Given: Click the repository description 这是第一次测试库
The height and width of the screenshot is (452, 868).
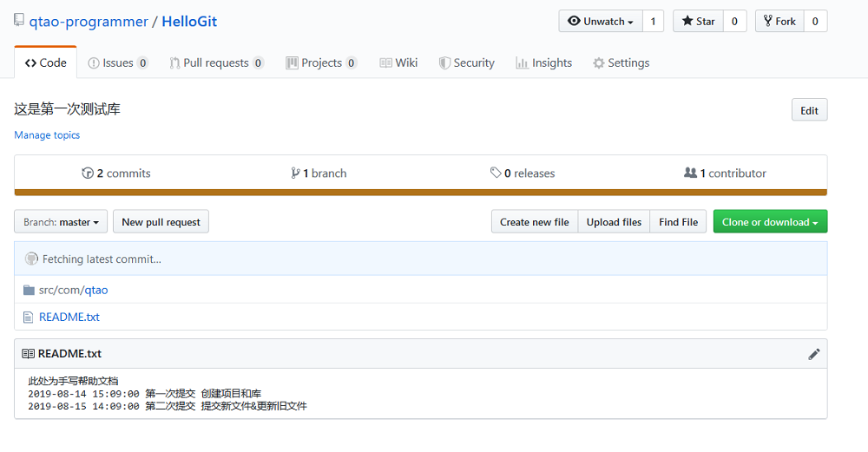Looking at the screenshot, I should tap(67, 109).
